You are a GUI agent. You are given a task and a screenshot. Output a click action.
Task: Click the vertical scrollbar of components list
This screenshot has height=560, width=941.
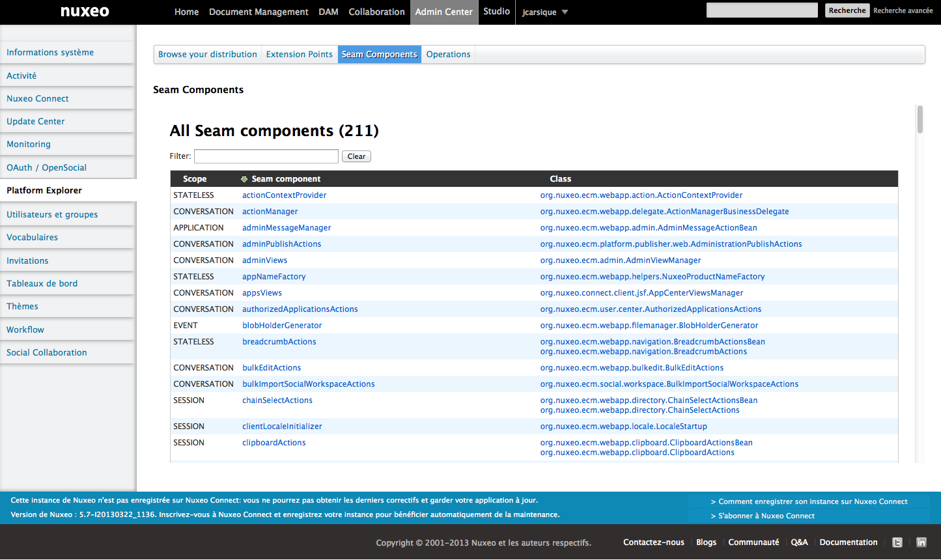(x=920, y=120)
